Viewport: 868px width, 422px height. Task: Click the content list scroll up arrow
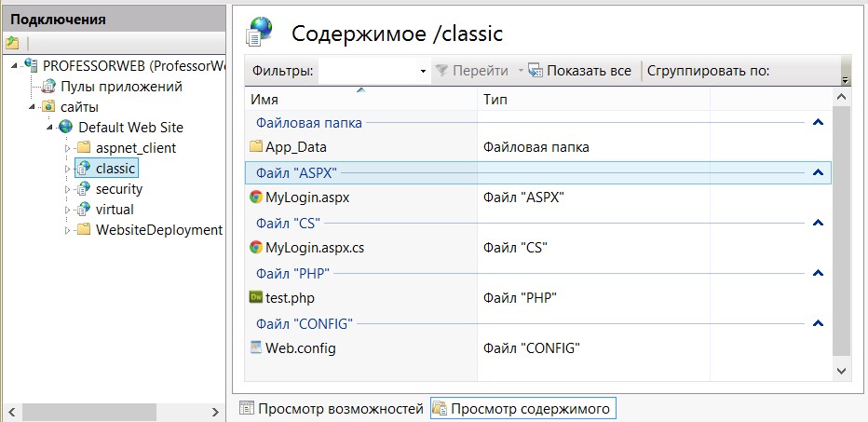click(841, 98)
